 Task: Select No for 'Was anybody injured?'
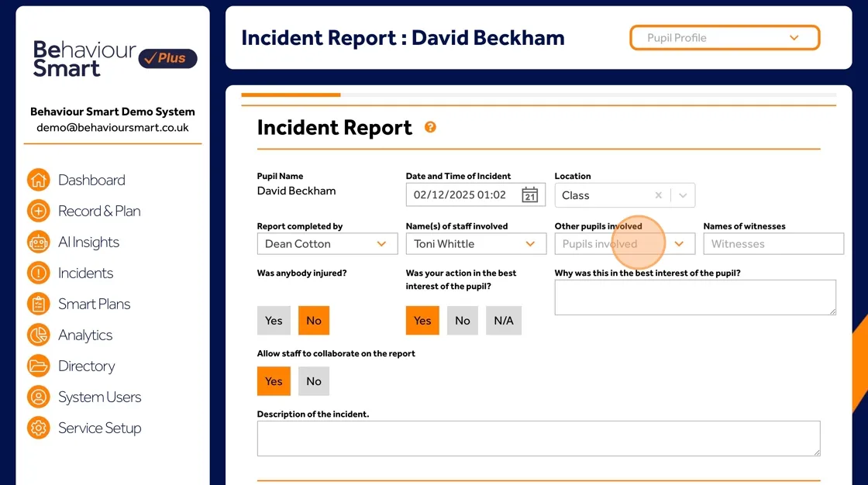tap(314, 320)
